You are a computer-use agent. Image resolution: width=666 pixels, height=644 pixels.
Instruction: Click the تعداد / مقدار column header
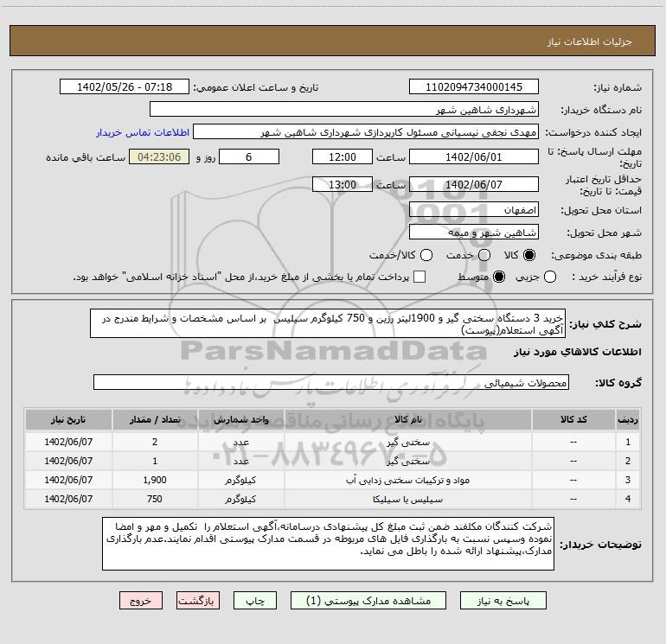[155, 419]
